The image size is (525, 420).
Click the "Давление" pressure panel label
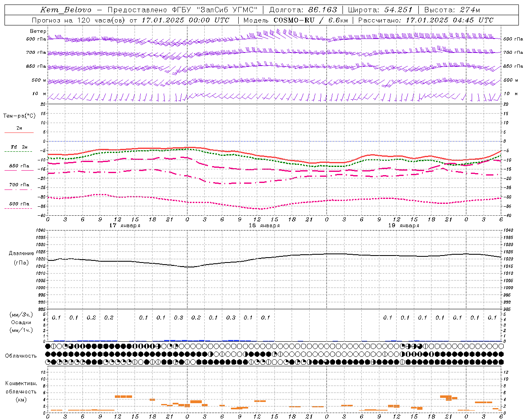(21, 253)
